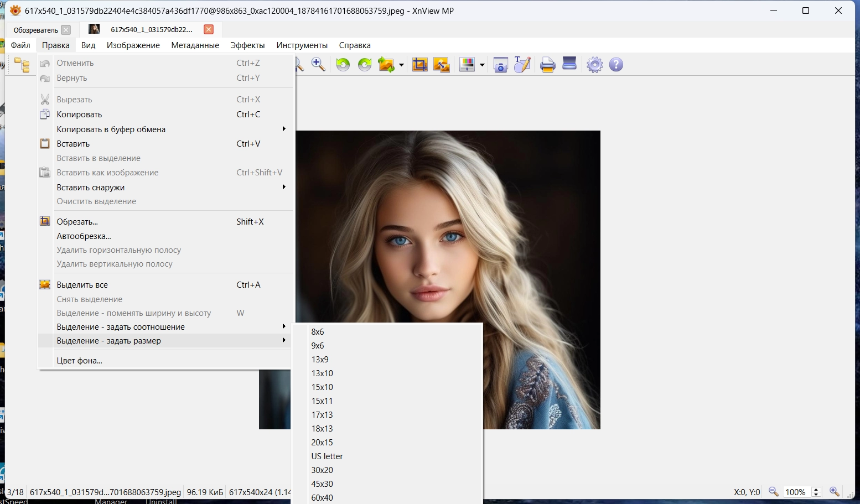Viewport: 860px width, 504px height.
Task: Expand the color adjustment dropdown arrow
Action: (482, 65)
